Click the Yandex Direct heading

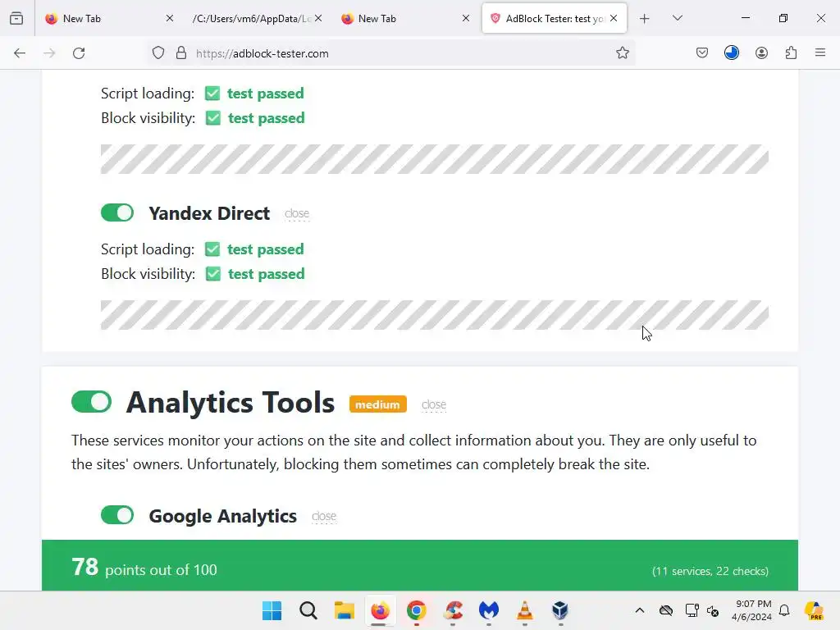point(209,213)
